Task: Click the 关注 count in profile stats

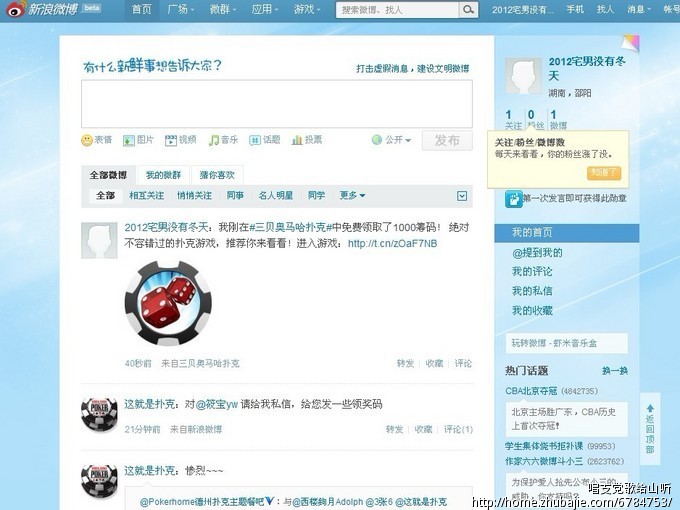Action: point(513,120)
